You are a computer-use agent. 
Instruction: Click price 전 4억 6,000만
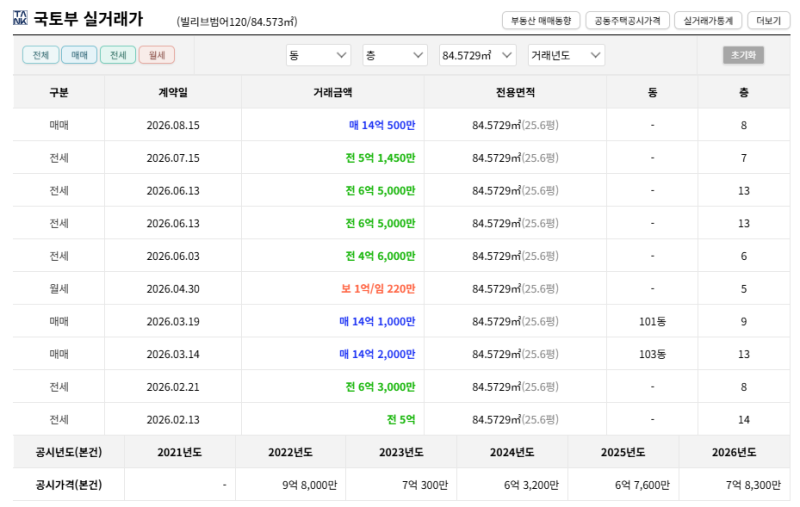click(x=381, y=256)
